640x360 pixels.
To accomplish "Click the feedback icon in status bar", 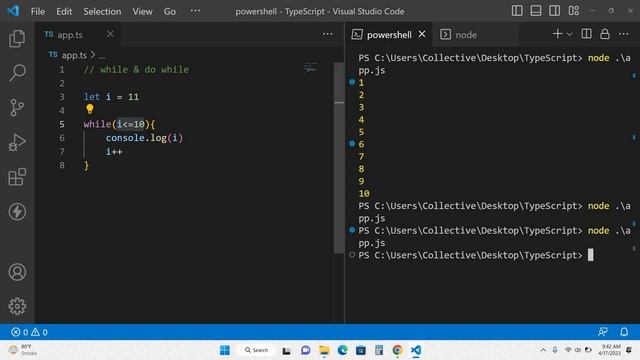I will pyautogui.click(x=603, y=332).
